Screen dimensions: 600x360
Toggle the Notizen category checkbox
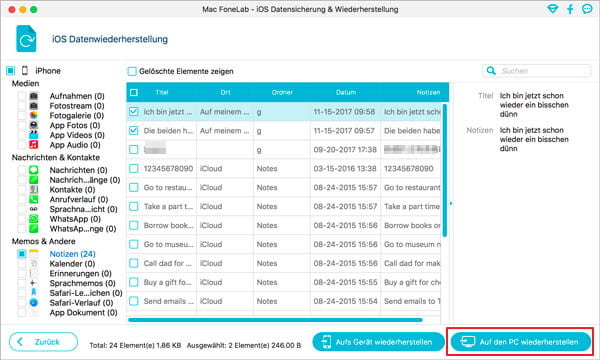pos(22,254)
